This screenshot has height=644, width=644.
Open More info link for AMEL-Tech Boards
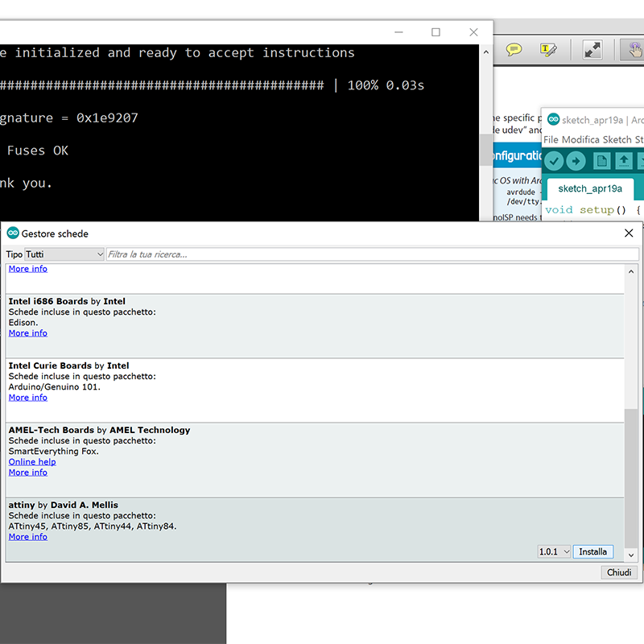[28, 473]
